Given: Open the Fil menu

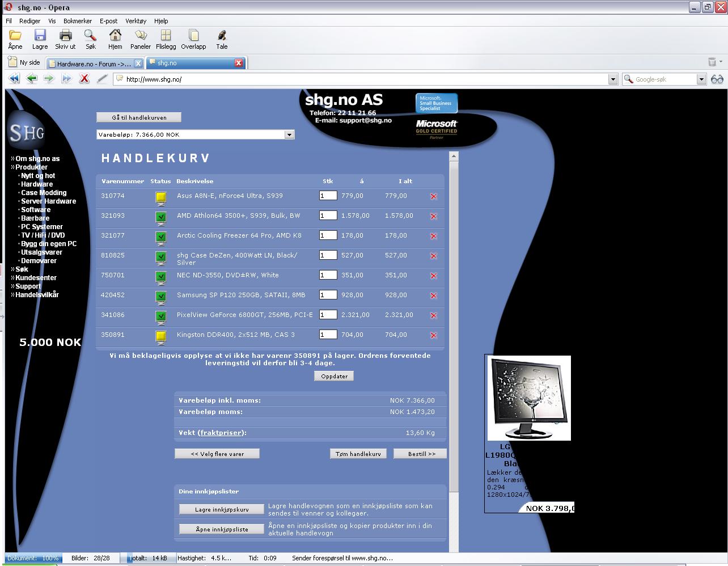Looking at the screenshot, I should (9, 21).
